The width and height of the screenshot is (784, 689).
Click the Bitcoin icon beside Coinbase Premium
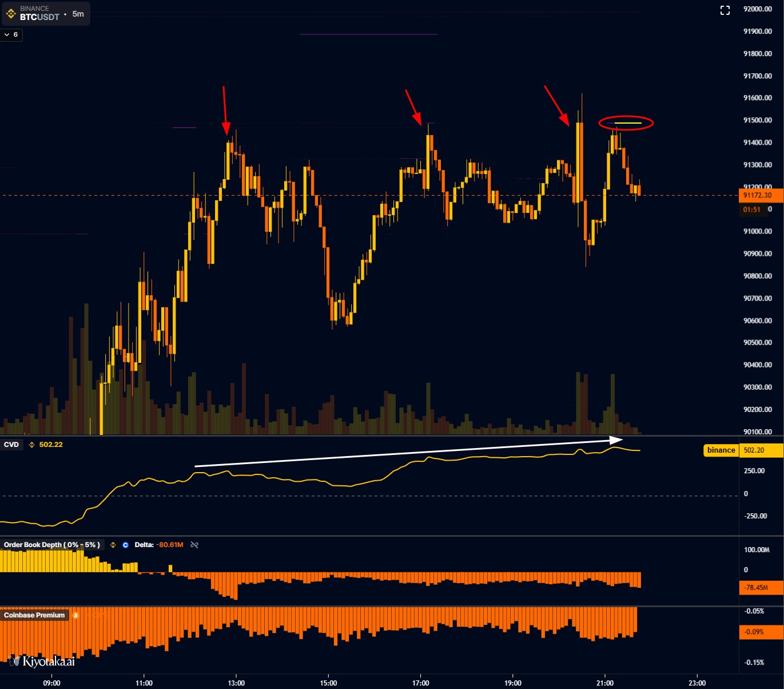[75, 615]
